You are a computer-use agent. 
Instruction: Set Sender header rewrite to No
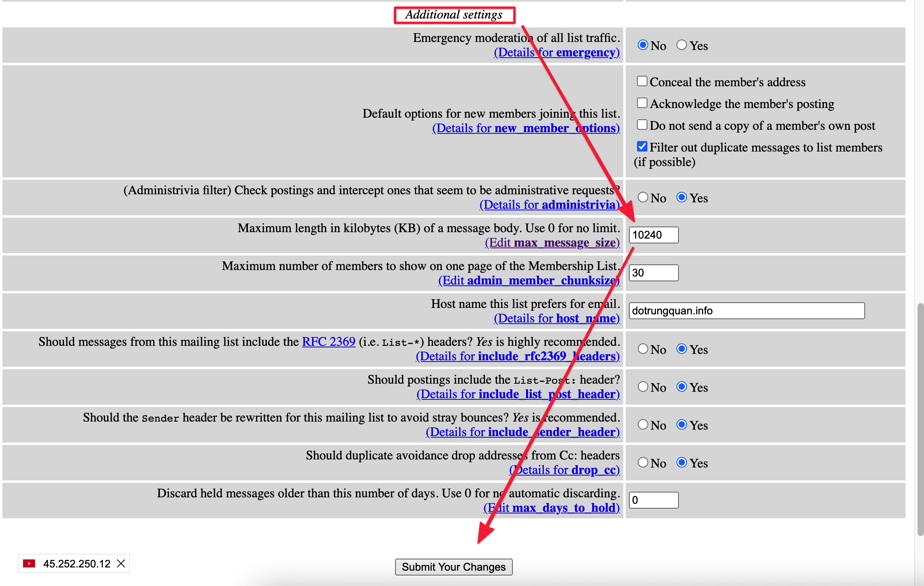coord(643,424)
